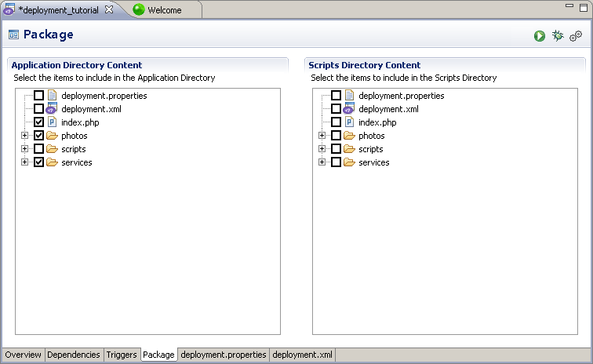593x364 pixels.
Task: Open the deployment.xml bottom tab
Action: pyautogui.click(x=302, y=355)
